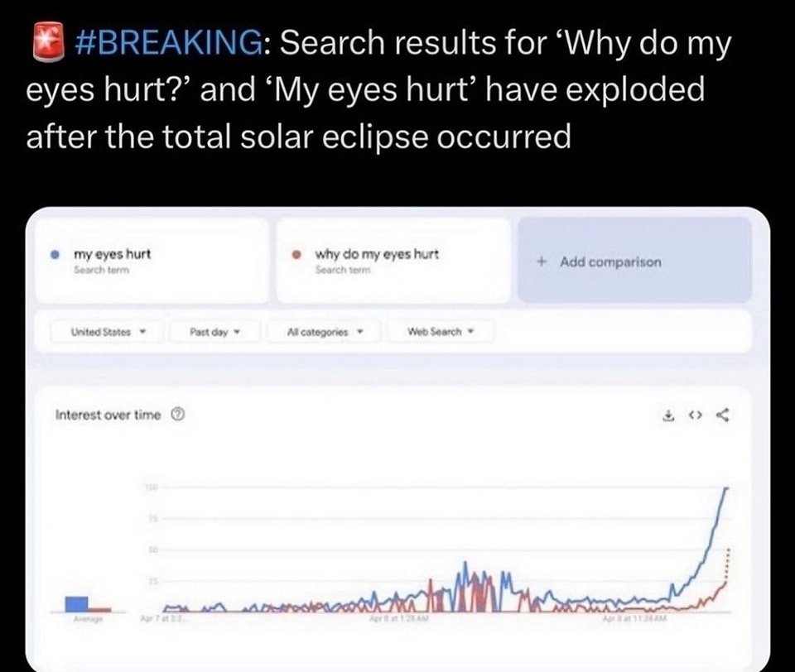
Task: Click the blue dot beside my eyes hurt
Action: coord(55,254)
